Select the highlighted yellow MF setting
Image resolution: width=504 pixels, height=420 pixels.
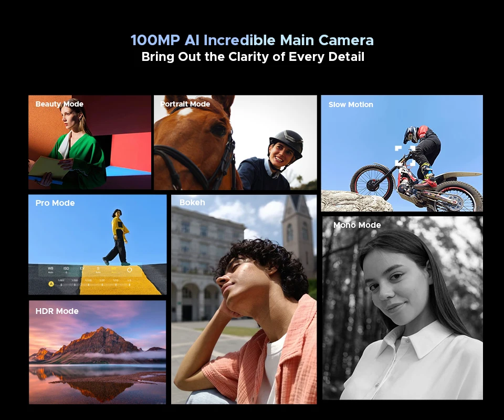(x=113, y=270)
